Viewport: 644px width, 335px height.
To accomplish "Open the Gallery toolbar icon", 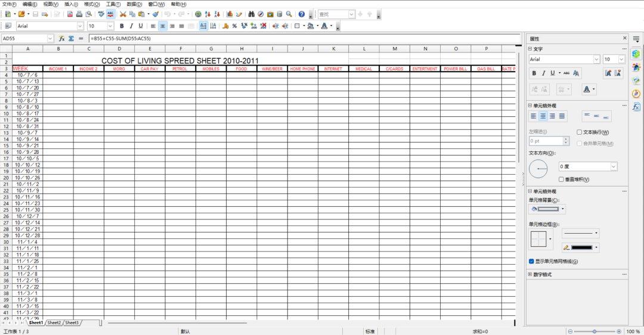I will coord(270,14).
